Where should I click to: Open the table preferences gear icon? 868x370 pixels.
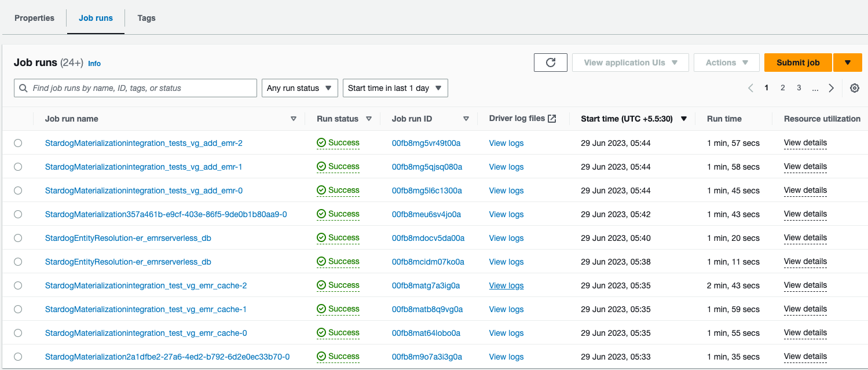(x=855, y=87)
